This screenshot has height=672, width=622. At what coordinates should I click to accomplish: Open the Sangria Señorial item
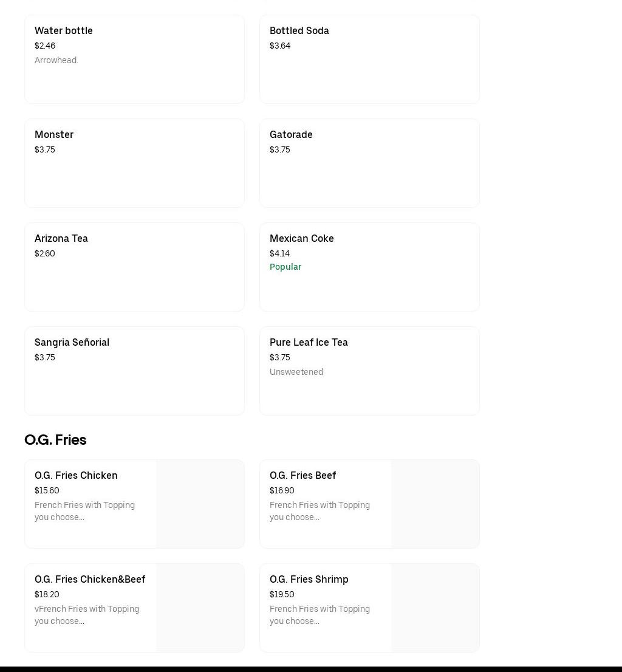click(134, 371)
